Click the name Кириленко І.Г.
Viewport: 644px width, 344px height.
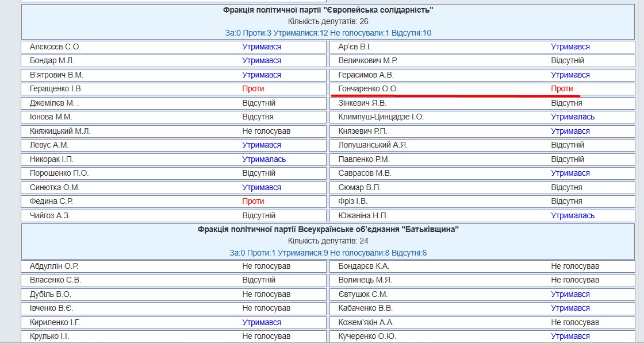pos(55,322)
